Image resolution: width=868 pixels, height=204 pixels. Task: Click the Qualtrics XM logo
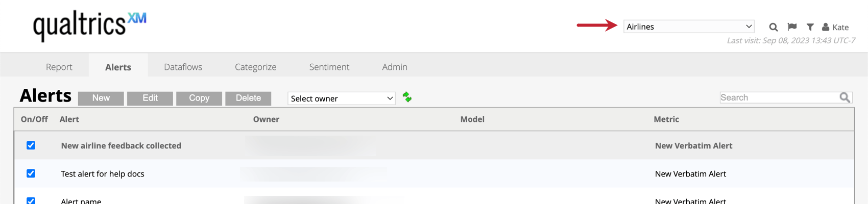(x=89, y=25)
